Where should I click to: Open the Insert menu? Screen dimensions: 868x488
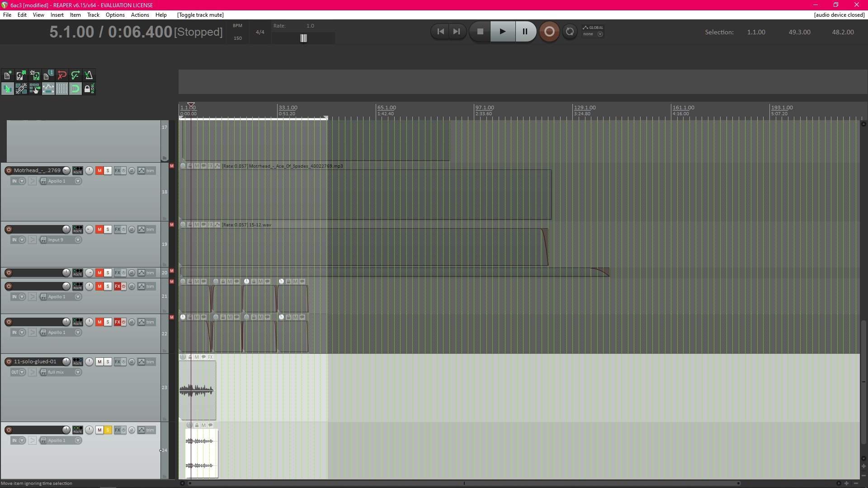coord(57,15)
